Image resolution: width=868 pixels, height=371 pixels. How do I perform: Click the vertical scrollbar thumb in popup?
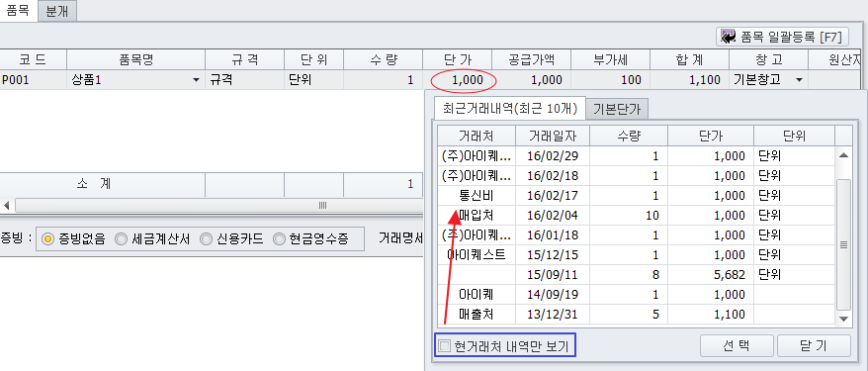(843, 244)
